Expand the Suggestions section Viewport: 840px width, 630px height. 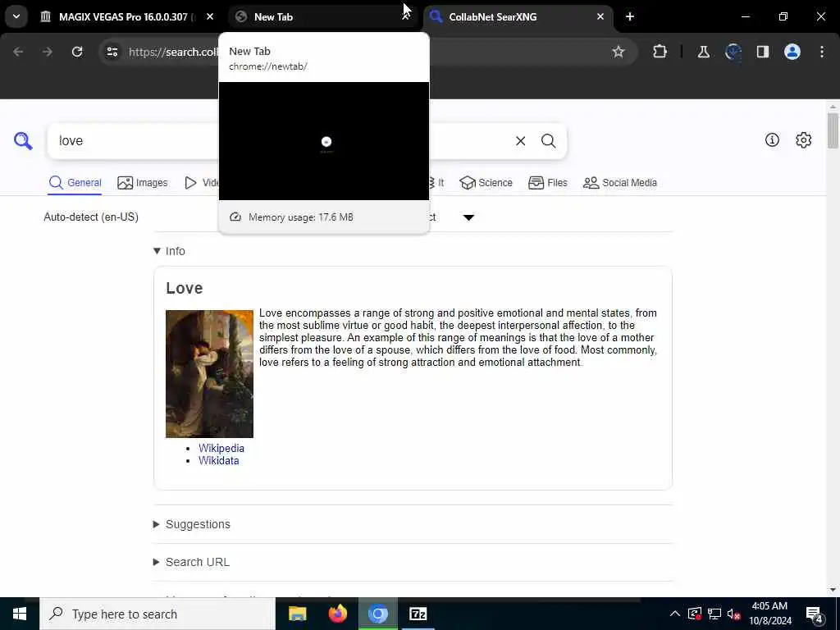coord(192,524)
